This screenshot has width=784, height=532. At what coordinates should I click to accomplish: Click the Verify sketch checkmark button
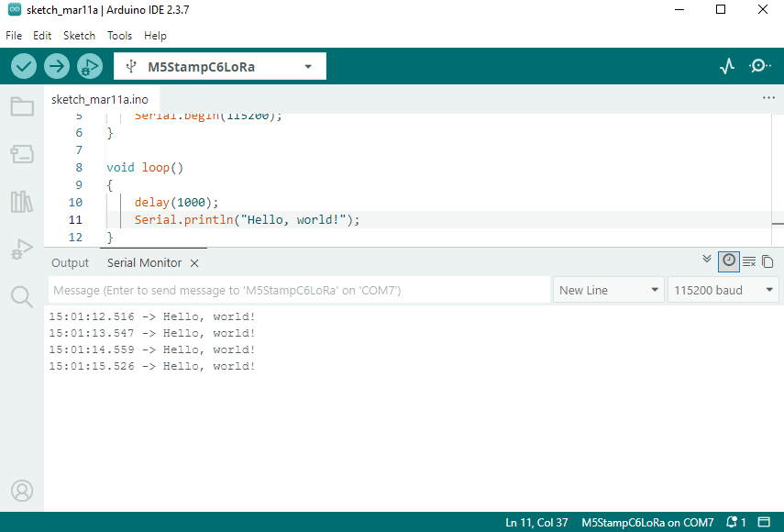coord(24,66)
